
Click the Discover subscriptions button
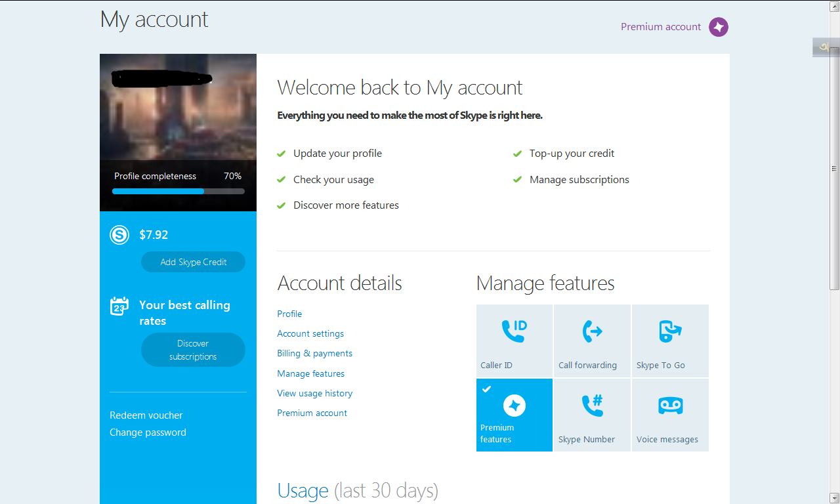pos(193,350)
